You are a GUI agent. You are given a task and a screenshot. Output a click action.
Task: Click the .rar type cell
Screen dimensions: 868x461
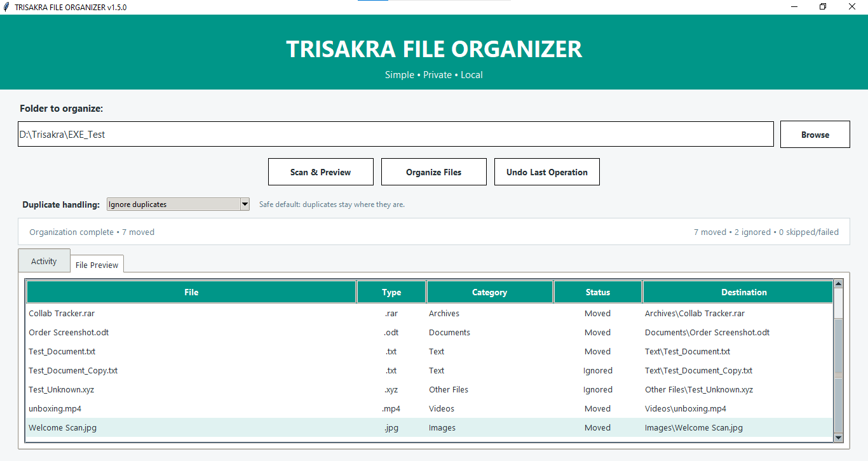391,313
